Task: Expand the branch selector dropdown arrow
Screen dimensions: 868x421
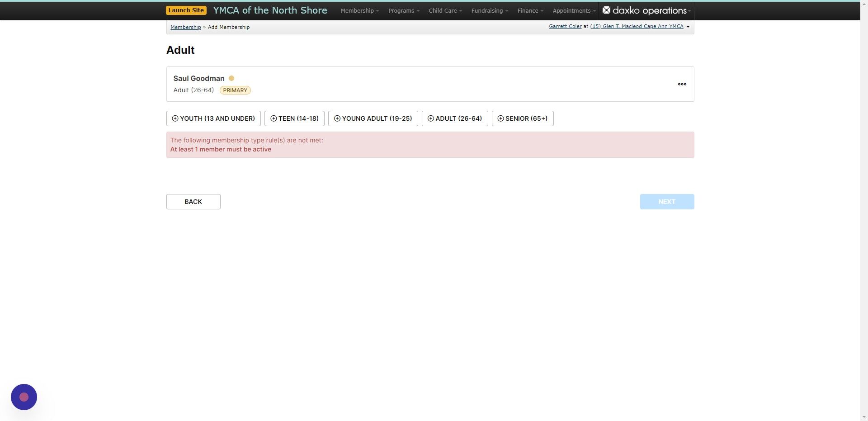Action: 688,27
